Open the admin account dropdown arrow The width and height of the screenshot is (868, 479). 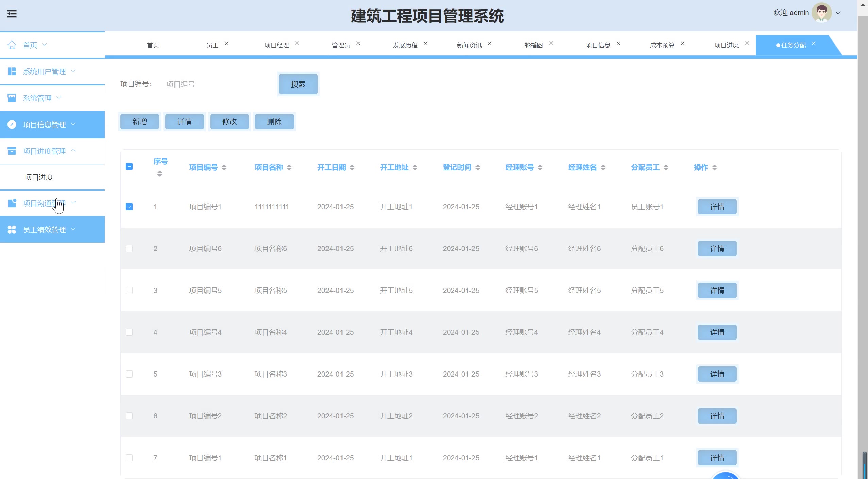(838, 13)
